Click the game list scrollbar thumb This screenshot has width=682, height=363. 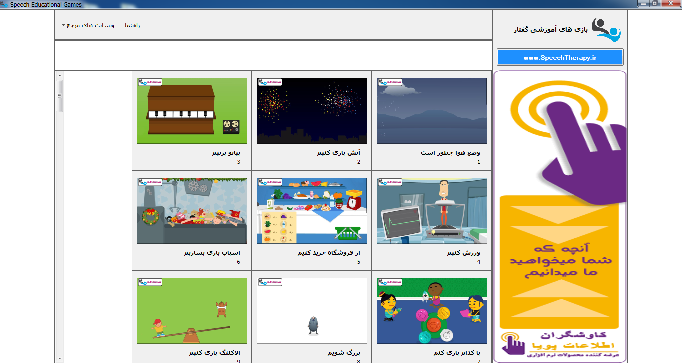(60, 96)
